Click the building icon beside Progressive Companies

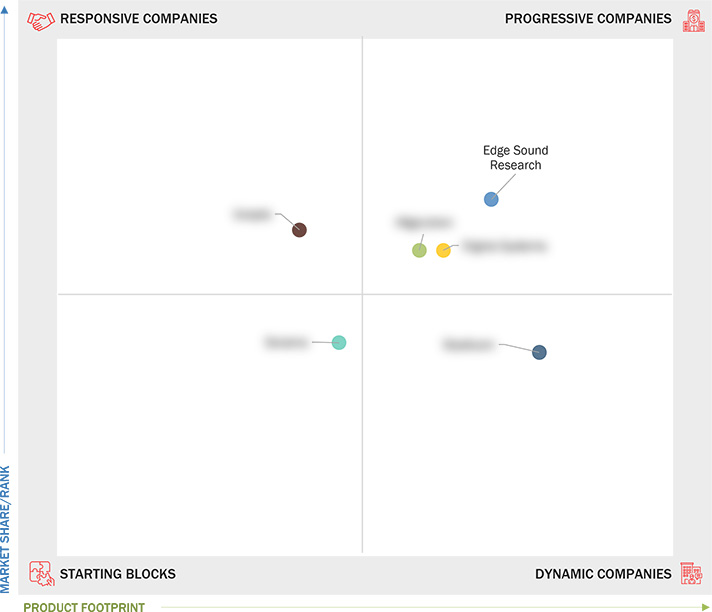692,19
